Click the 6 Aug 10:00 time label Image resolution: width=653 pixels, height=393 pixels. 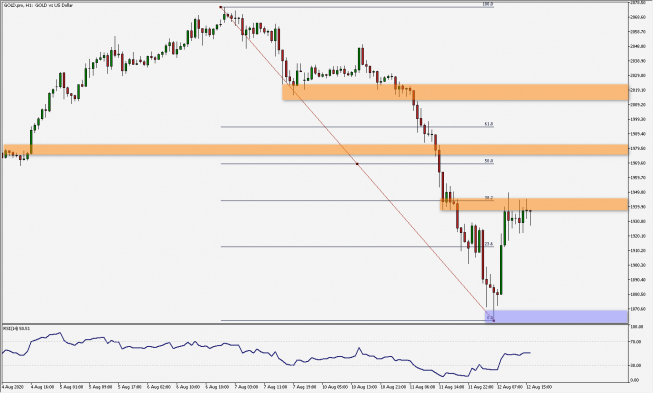click(188, 387)
